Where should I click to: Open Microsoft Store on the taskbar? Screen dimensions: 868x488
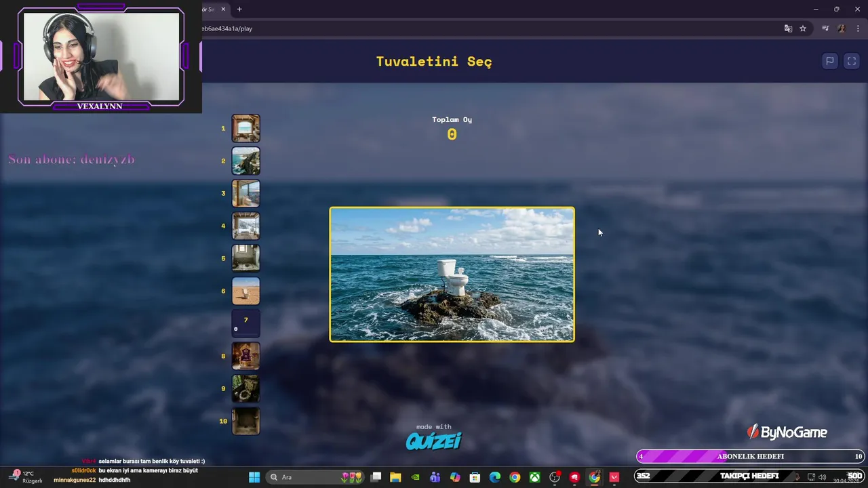(x=475, y=477)
